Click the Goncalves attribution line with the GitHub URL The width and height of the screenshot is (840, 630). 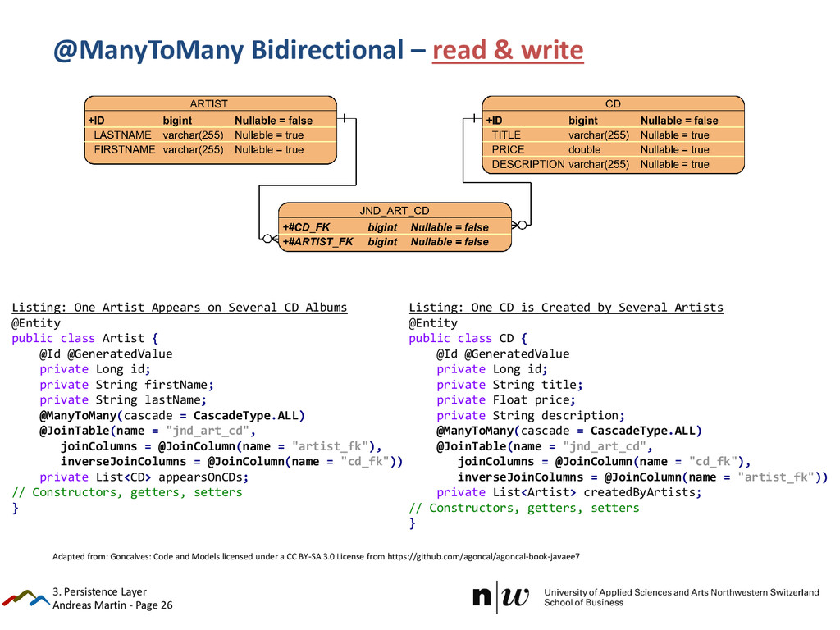(x=316, y=557)
